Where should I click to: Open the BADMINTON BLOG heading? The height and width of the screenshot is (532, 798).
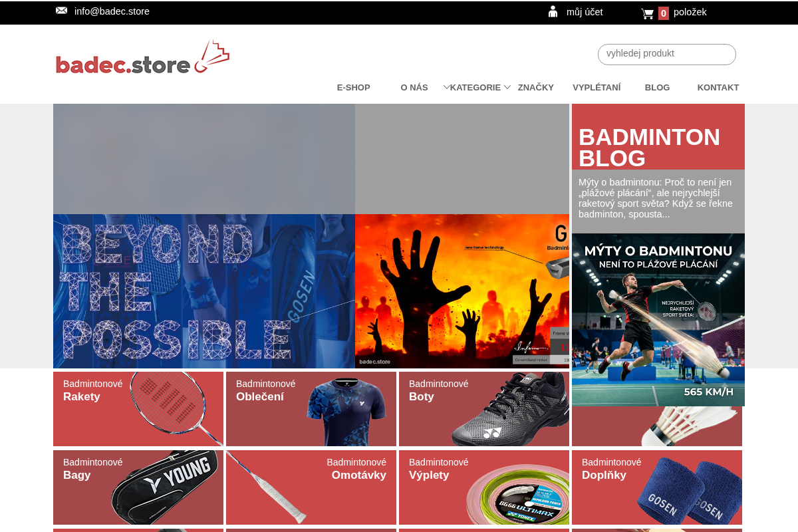[x=650, y=147]
